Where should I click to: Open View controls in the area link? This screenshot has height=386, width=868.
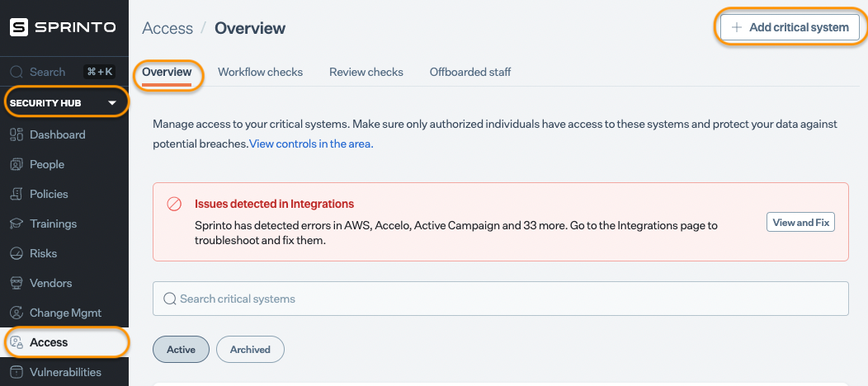click(311, 144)
